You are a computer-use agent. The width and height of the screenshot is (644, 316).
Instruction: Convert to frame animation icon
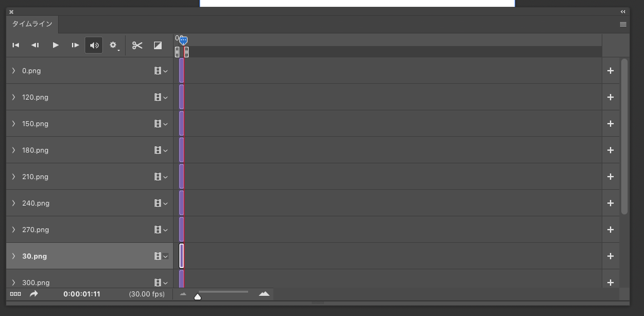point(15,294)
